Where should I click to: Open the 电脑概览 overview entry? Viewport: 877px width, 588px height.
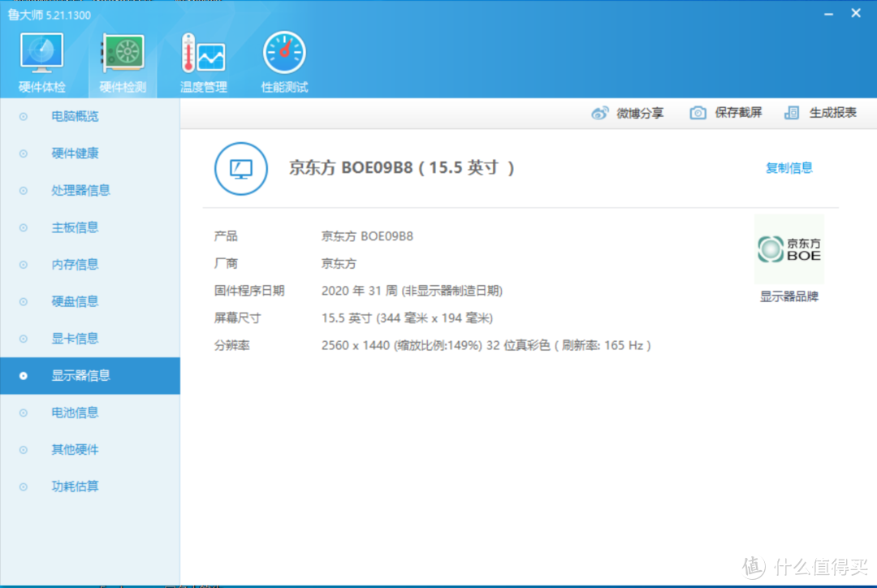coord(76,116)
